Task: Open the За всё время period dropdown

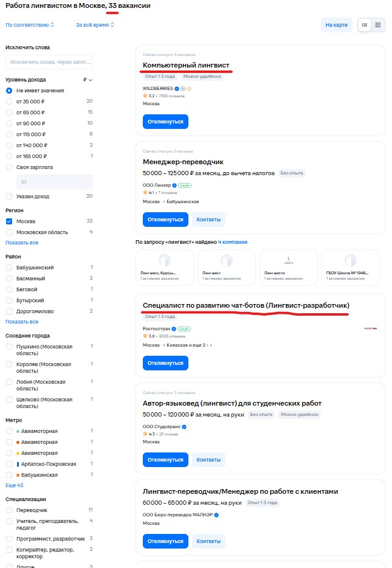Action: pyautogui.click(x=95, y=25)
